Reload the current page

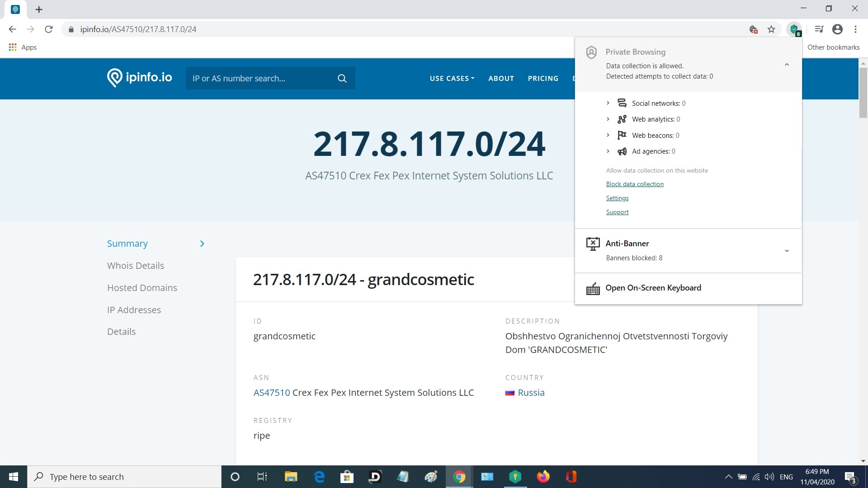coord(49,29)
